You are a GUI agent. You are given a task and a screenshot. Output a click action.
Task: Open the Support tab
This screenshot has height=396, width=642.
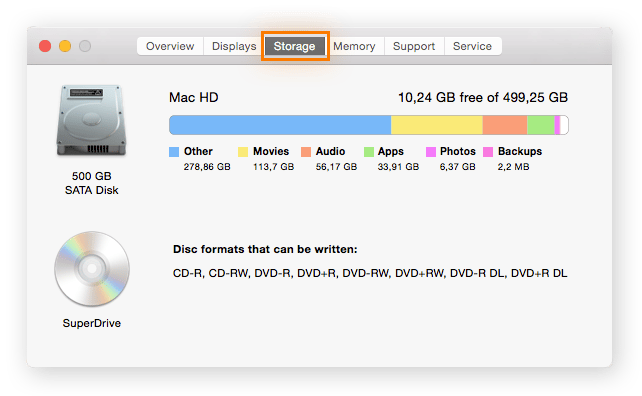(x=414, y=46)
